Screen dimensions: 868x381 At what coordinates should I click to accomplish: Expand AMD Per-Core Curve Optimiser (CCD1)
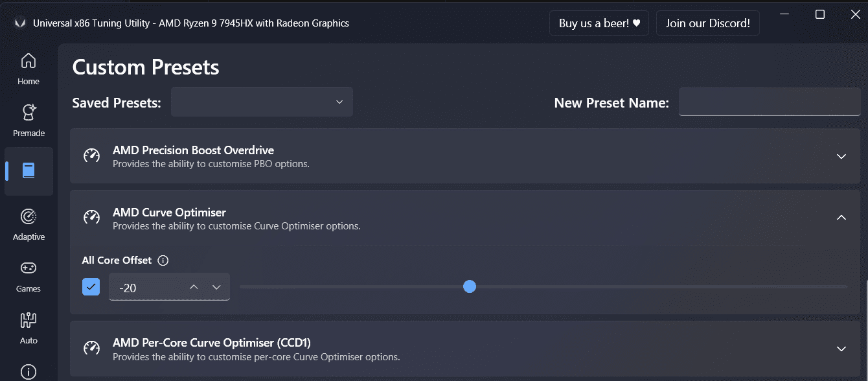841,349
